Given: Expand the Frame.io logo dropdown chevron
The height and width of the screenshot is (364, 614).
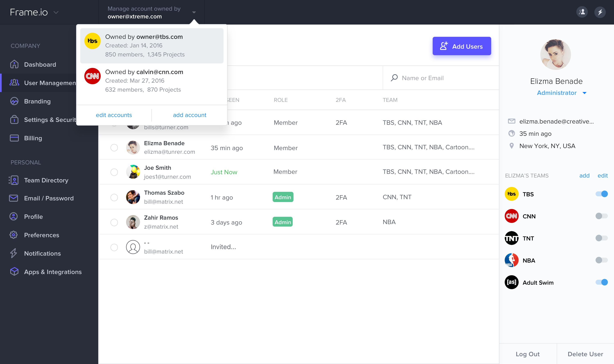Looking at the screenshot, I should coord(56,12).
